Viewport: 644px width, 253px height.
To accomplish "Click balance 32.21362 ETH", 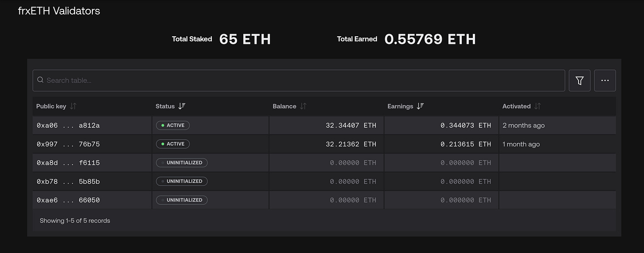I will pyautogui.click(x=351, y=144).
